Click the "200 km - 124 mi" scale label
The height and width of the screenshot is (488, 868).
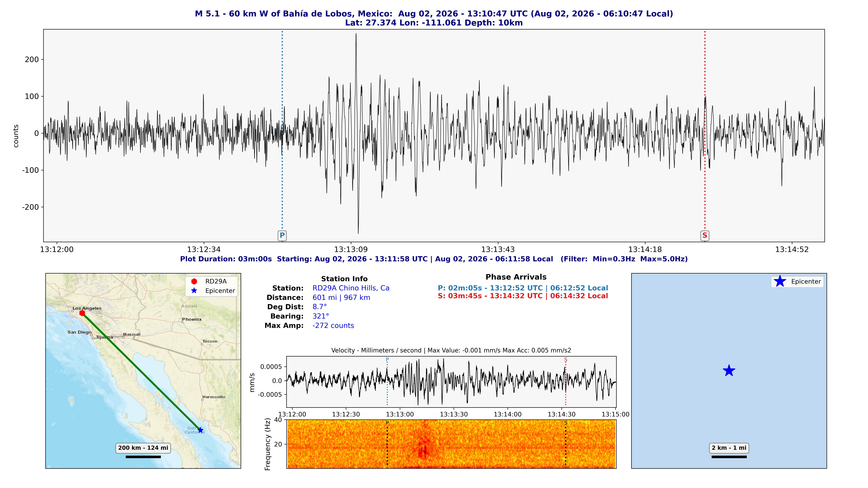coord(143,448)
